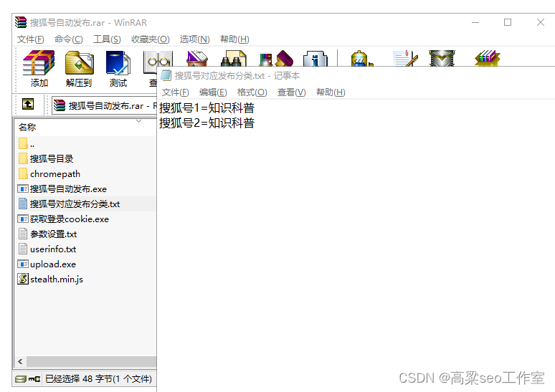Open the WinRAR 选项(N) menu
555x392 pixels.
pos(194,39)
